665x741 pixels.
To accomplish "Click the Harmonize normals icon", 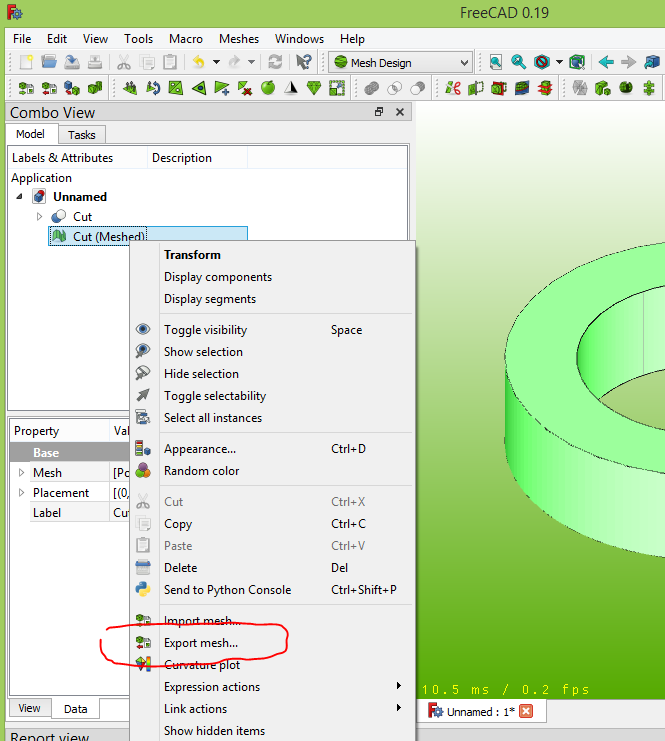I will [x=130, y=88].
